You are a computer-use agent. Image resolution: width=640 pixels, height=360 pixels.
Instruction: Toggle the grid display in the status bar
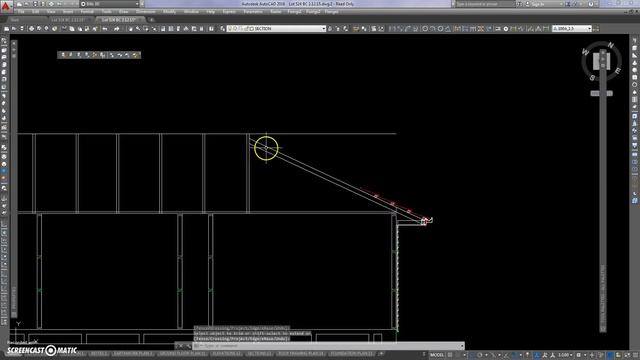[450, 355]
